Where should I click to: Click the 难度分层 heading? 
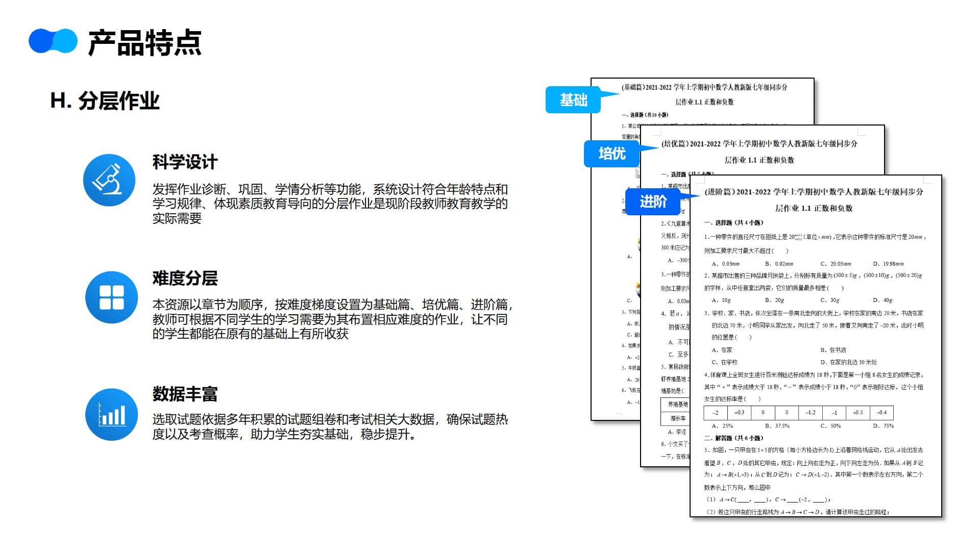[185, 279]
